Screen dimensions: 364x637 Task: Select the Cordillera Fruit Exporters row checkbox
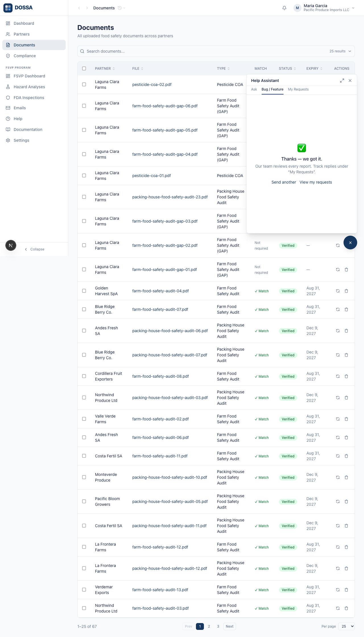(x=84, y=376)
